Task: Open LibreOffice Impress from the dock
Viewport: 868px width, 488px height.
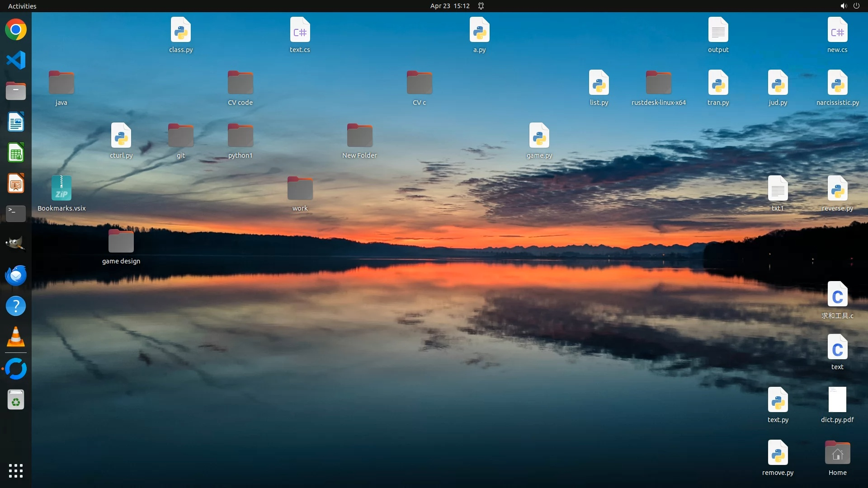Action: point(16,183)
